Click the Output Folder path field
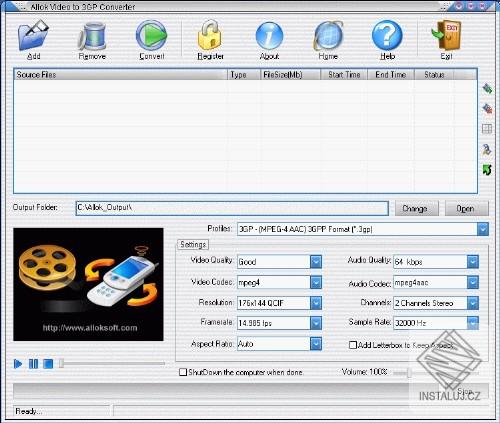Viewport: 500px width, 423px height. coord(232,208)
